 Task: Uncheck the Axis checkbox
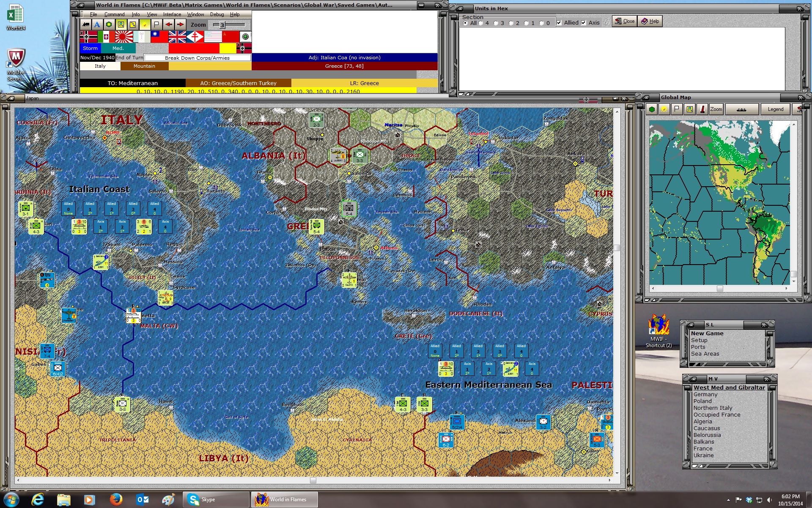583,23
